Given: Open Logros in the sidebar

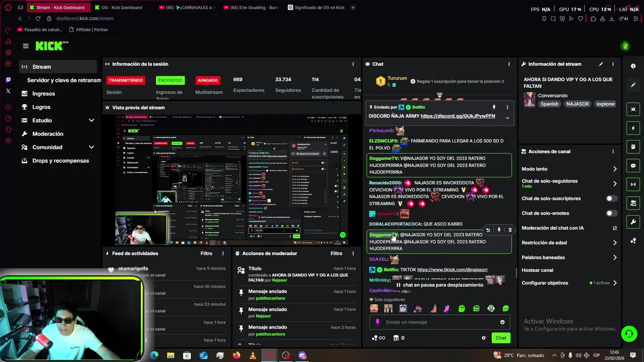Looking at the screenshot, I should [x=41, y=107].
